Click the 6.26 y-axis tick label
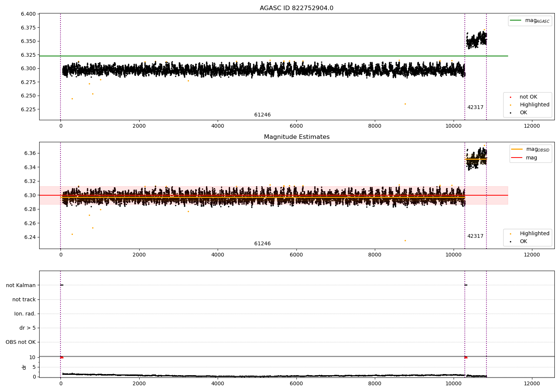 click(30, 223)
